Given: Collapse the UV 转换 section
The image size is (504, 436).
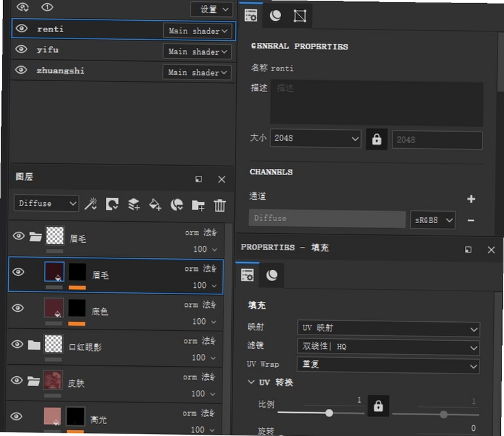Looking at the screenshot, I should pos(251,382).
